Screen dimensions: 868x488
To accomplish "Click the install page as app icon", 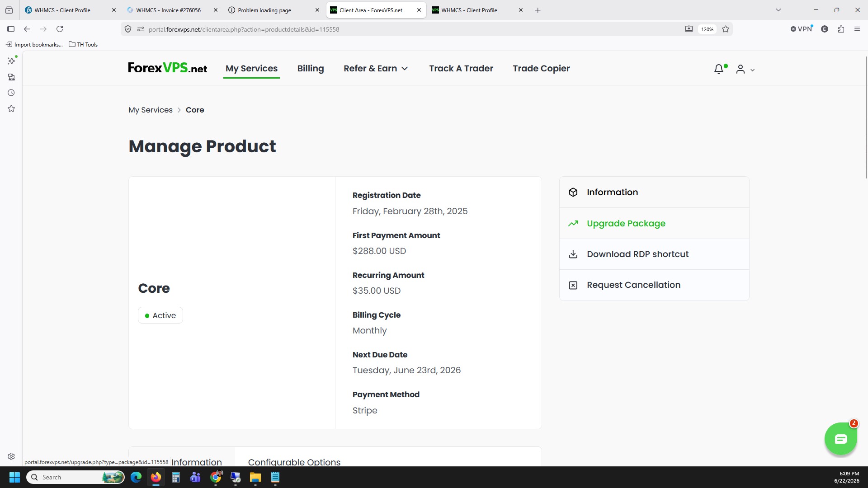I will tap(689, 29).
